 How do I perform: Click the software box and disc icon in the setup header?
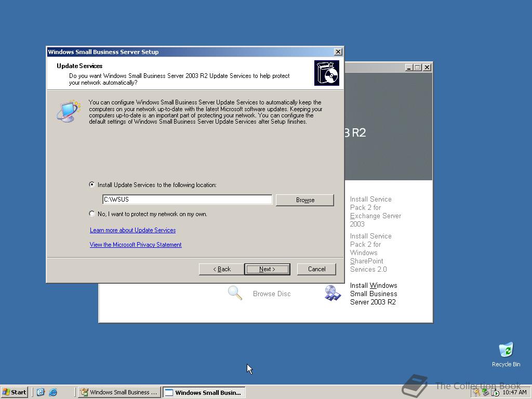coord(326,73)
